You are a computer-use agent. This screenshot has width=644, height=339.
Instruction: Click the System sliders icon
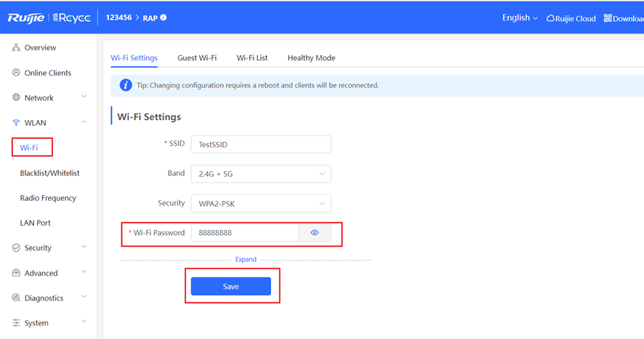[x=16, y=322]
